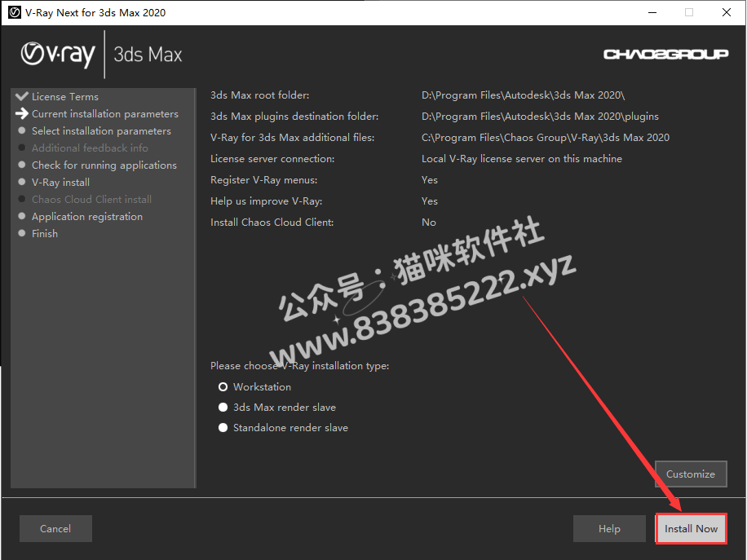Click the Chaos Group logo
This screenshot has height=560, width=747.
pos(666,55)
